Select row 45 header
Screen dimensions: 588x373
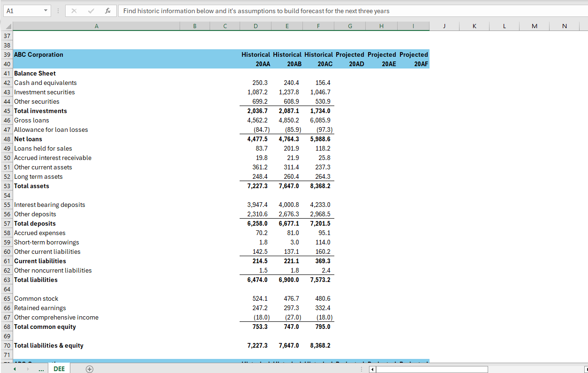pos(7,111)
